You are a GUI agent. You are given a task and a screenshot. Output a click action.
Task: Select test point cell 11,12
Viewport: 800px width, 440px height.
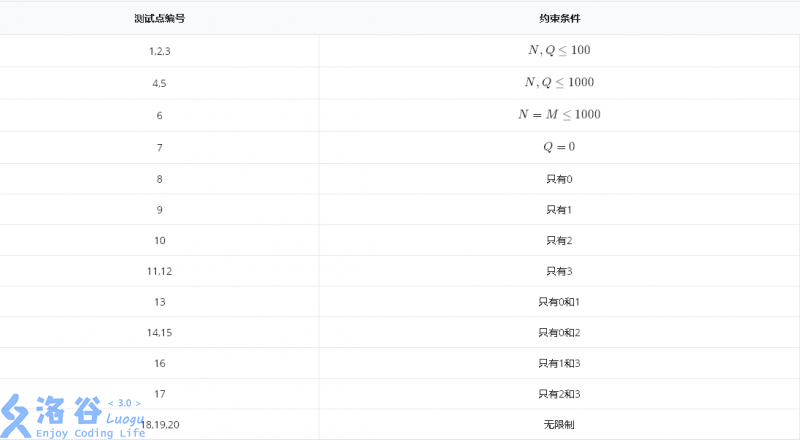coord(160,271)
